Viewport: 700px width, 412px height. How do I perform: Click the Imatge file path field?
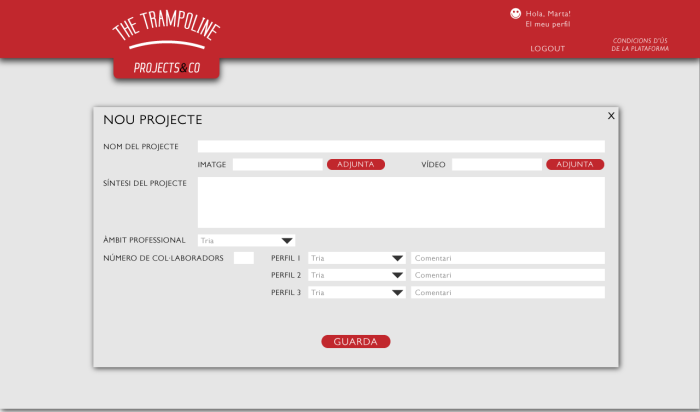(x=277, y=164)
